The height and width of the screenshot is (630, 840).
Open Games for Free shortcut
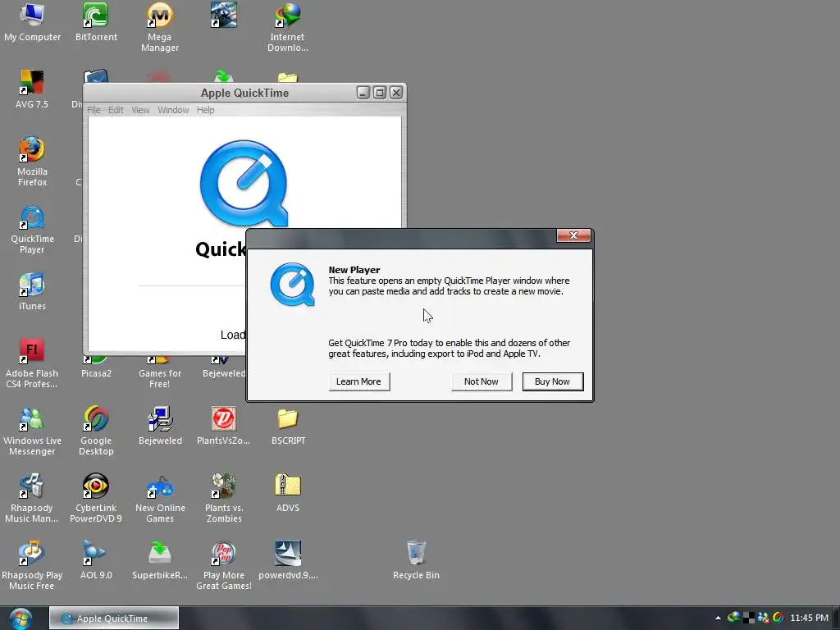click(x=160, y=372)
